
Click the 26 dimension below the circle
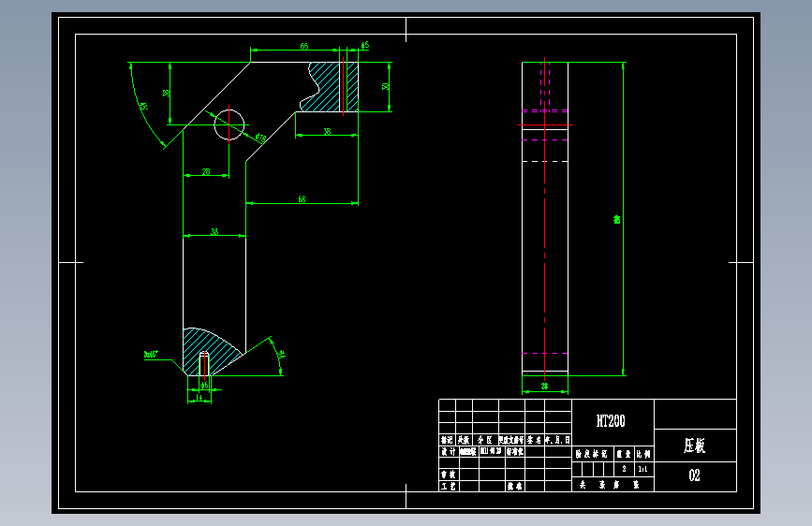coord(206,171)
